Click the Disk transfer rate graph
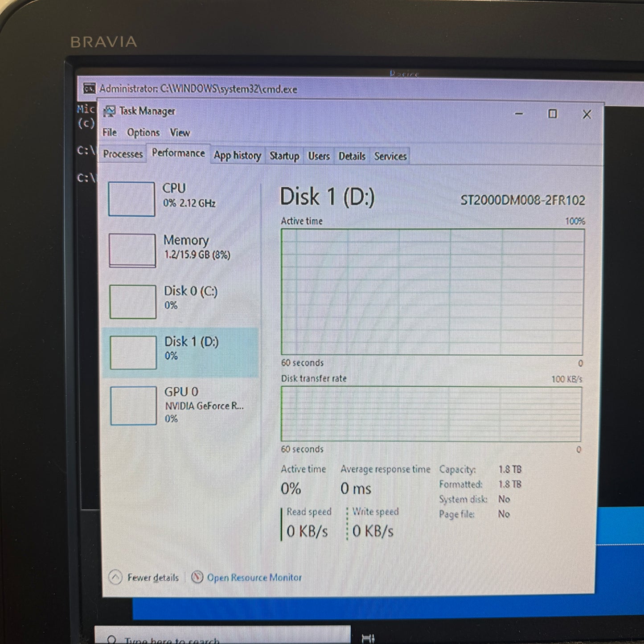This screenshot has width=644, height=644. (431, 414)
